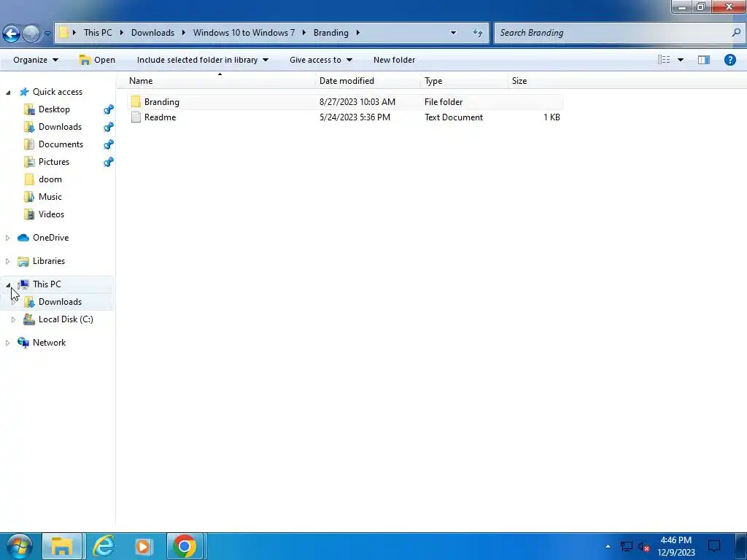Click File Explorer on the taskbar
This screenshot has width=747, height=560.
pyautogui.click(x=61, y=546)
